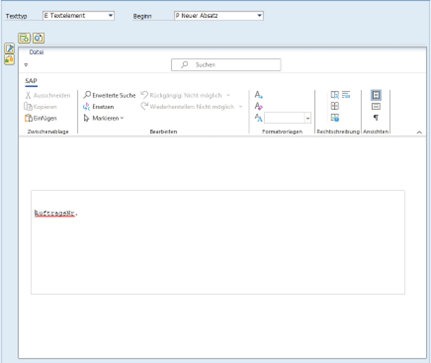
Task: Click the spelling check book icon with magnifier
Action: tap(335, 95)
